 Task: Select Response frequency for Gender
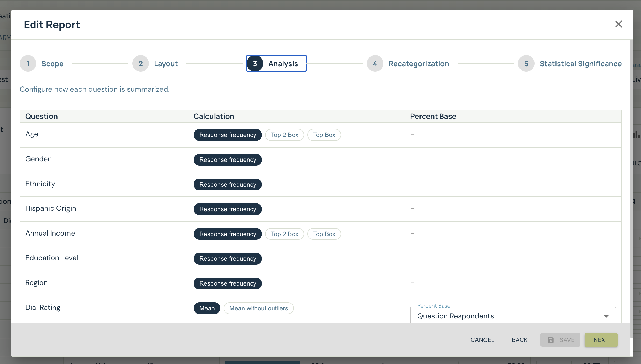click(227, 160)
